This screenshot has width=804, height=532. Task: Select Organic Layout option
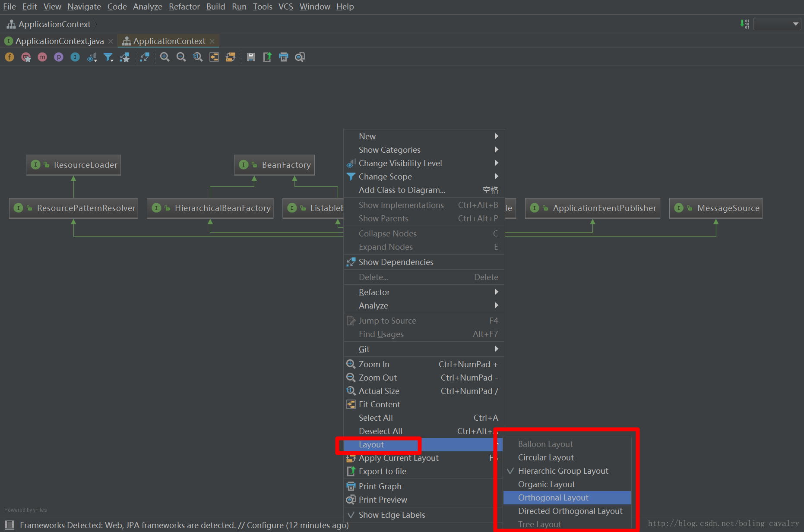[567, 484]
